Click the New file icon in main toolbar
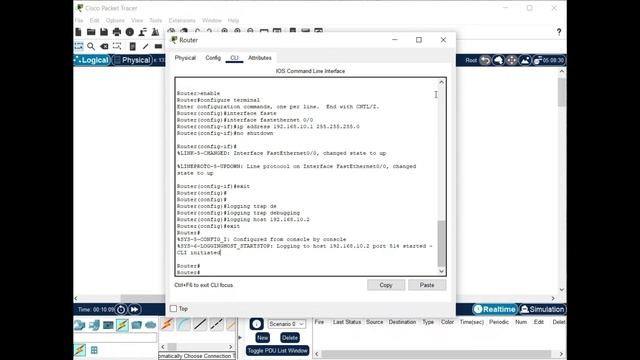The image size is (640, 360). coord(78,32)
